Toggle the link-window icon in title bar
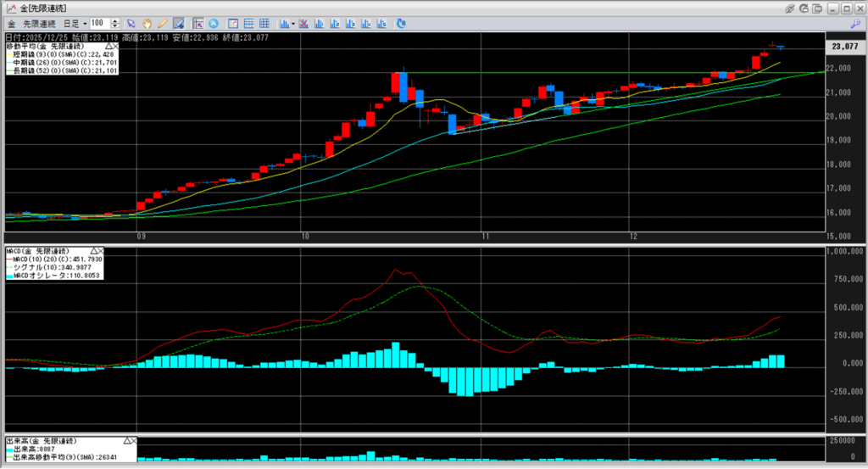Viewport: 868px width, 469px height. (x=790, y=8)
